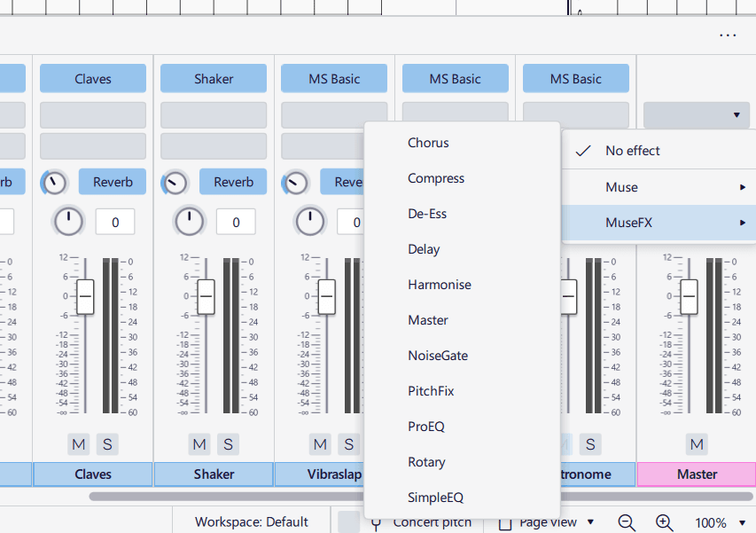The image size is (756, 533).
Task: Click Shaker reverb send knob
Action: coord(175,183)
